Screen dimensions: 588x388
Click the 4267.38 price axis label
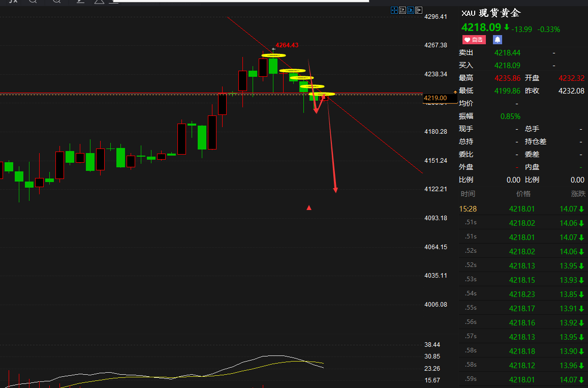(436, 45)
